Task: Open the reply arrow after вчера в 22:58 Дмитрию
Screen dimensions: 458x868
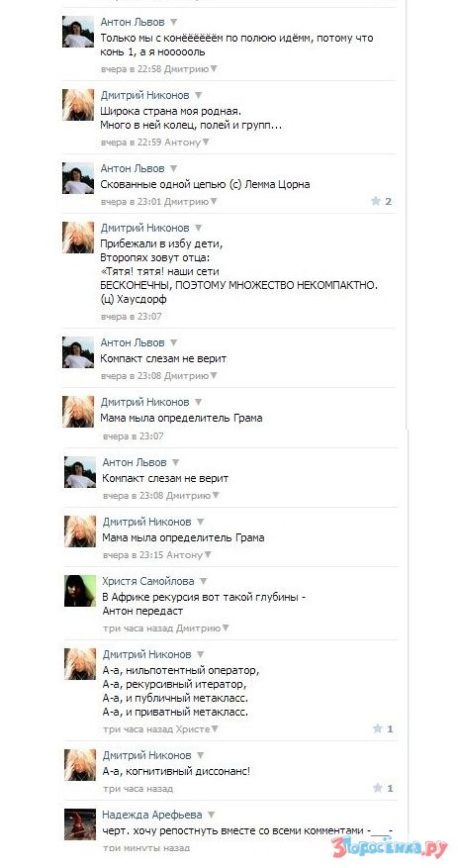Action: pyautogui.click(x=214, y=69)
